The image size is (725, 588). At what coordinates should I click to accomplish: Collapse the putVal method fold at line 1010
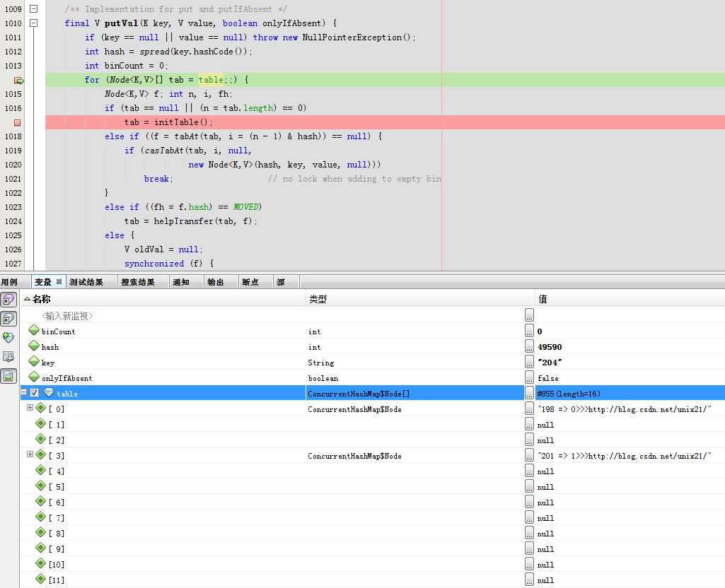tap(34, 23)
